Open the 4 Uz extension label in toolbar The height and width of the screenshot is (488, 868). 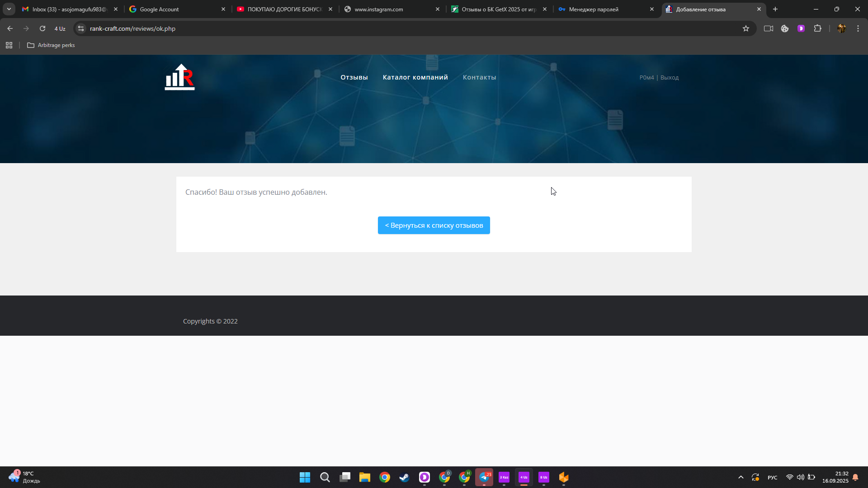[60, 28]
